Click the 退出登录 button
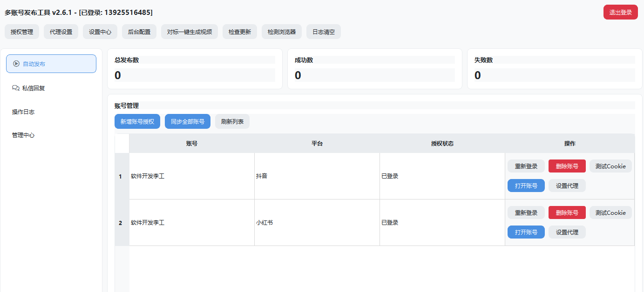This screenshot has height=292, width=644. pyautogui.click(x=620, y=12)
